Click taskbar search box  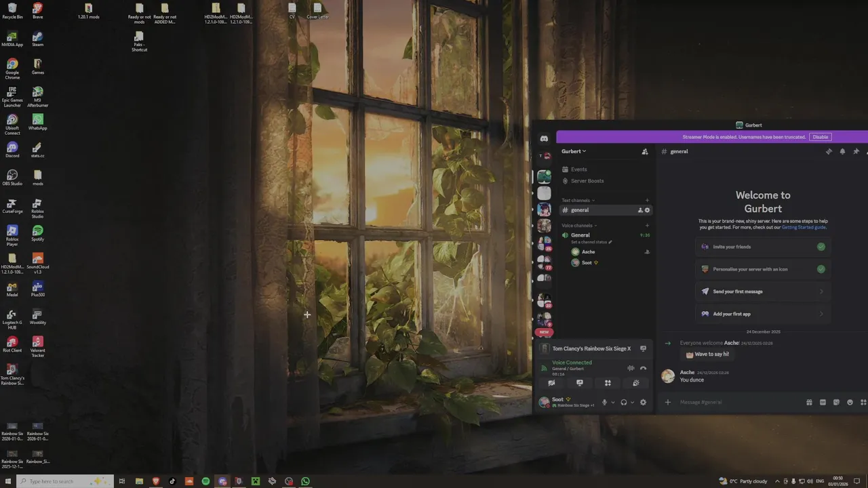[64, 481]
